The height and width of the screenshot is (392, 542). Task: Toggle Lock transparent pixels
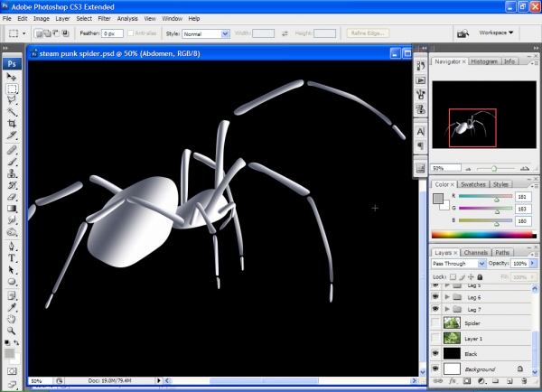tap(453, 277)
